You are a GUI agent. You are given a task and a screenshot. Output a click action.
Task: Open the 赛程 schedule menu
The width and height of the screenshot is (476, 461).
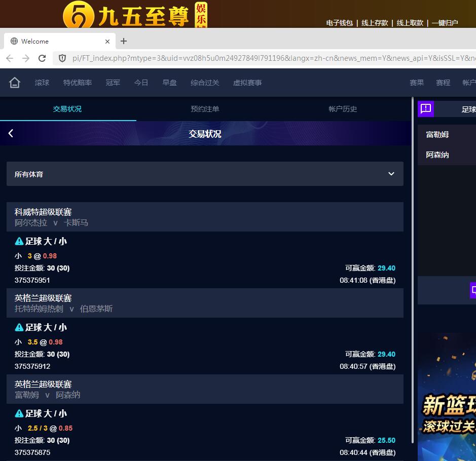click(443, 83)
